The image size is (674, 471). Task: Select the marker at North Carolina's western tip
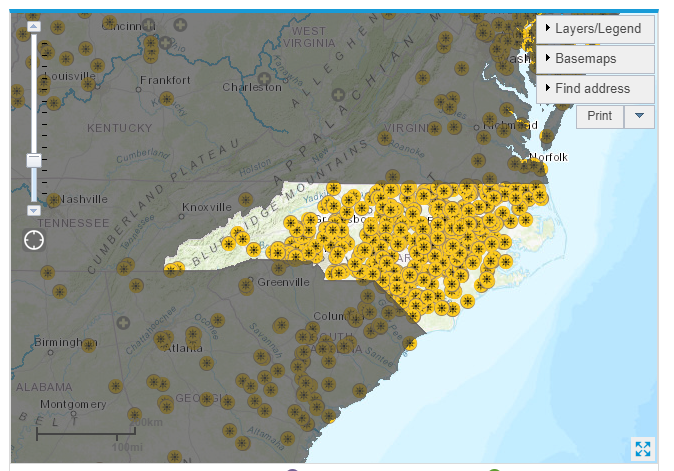click(x=174, y=268)
